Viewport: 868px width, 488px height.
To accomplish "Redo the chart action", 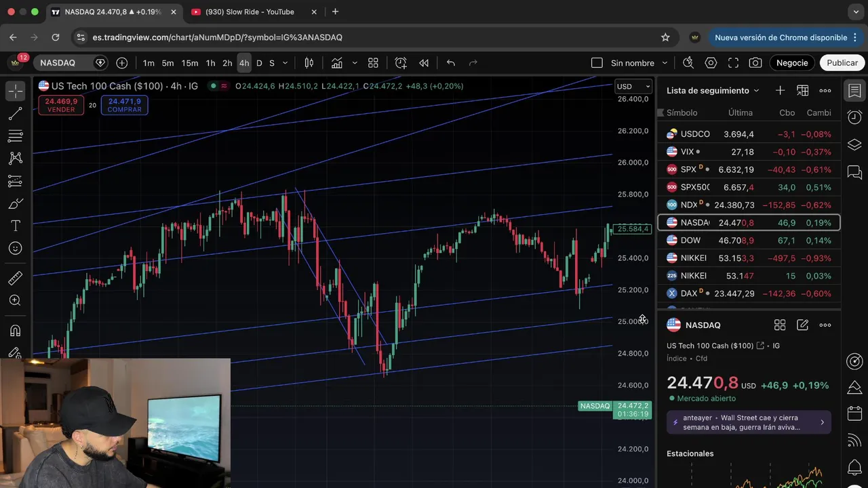I will coord(473,63).
